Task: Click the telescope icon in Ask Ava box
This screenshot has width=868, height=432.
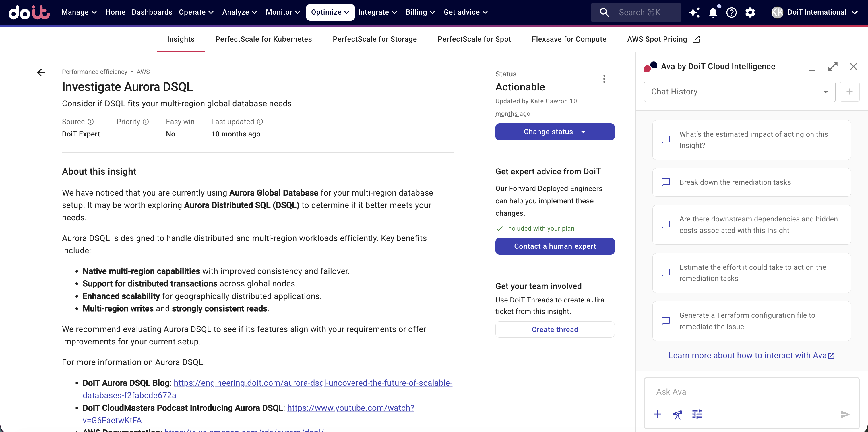Action: 677,414
